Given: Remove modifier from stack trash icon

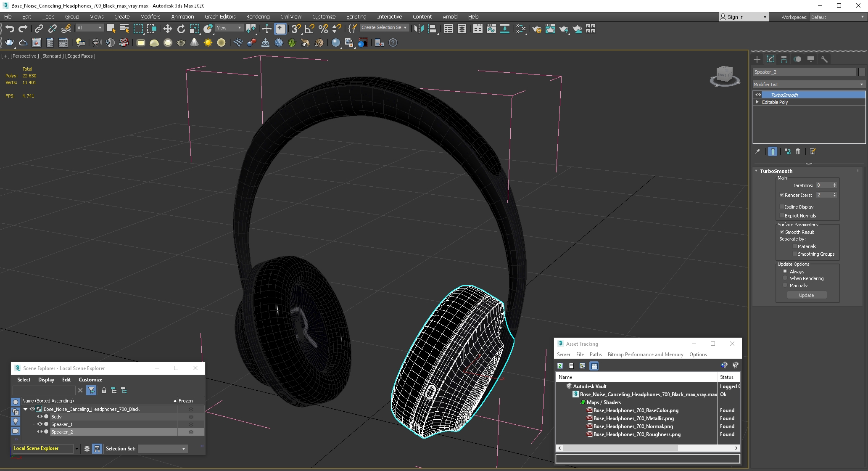Looking at the screenshot, I should pyautogui.click(x=798, y=151).
